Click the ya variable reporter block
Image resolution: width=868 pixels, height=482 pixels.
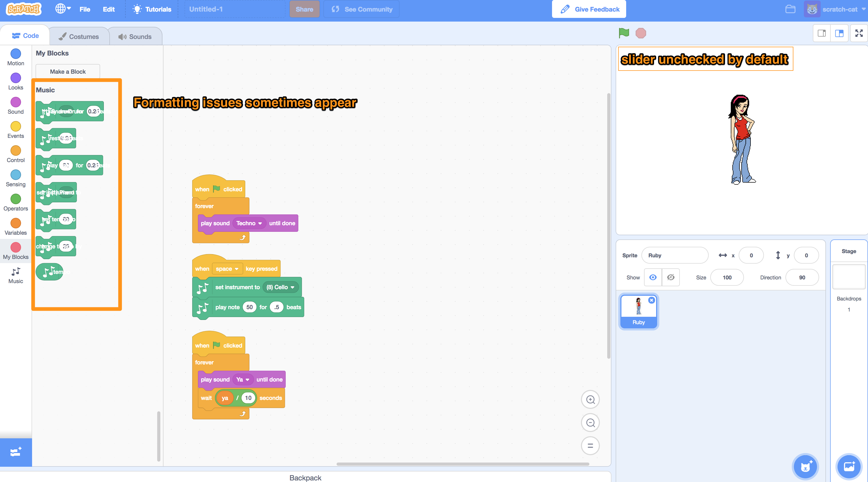(225, 398)
